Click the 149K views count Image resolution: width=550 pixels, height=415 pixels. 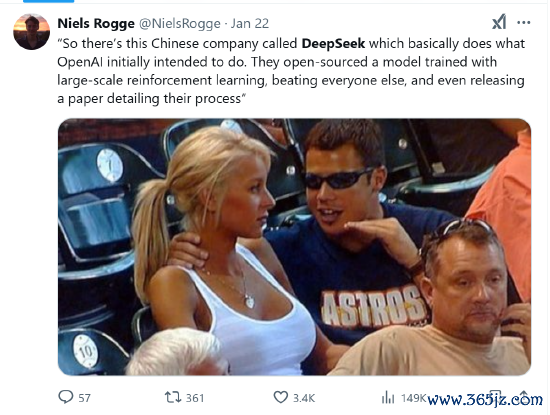coord(413,398)
